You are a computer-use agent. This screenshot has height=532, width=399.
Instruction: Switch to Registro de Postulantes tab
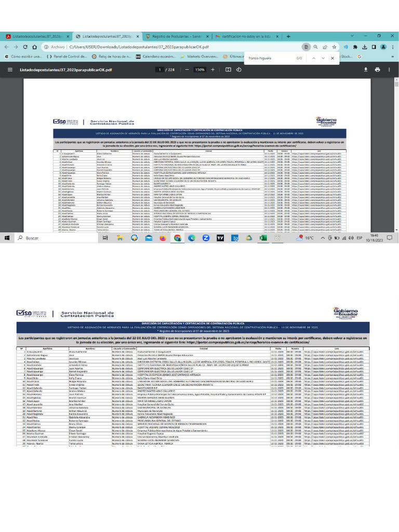177,36
